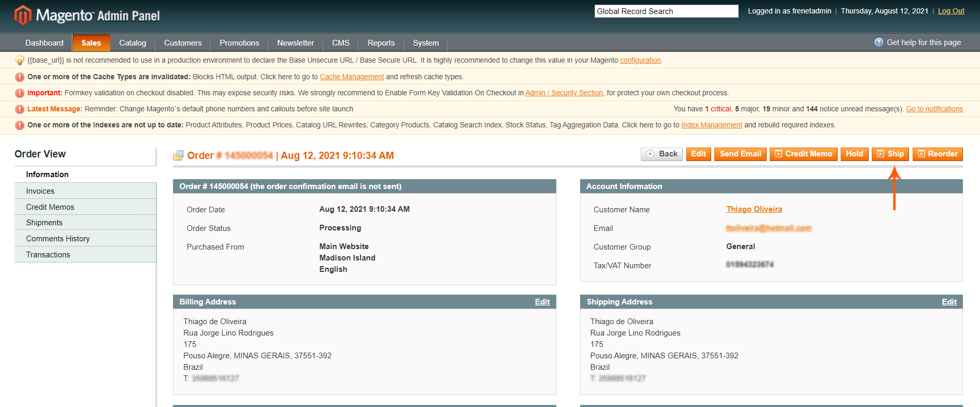Edit the Shipping Address

click(x=948, y=302)
